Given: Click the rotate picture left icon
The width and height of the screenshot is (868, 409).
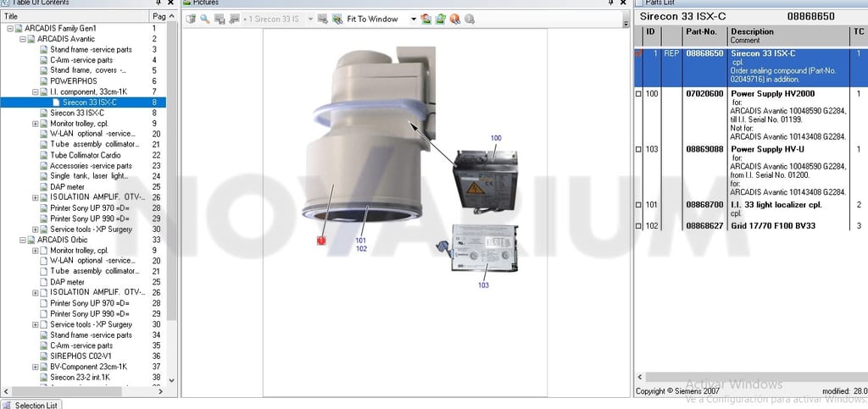Looking at the screenshot, I should (426, 19).
